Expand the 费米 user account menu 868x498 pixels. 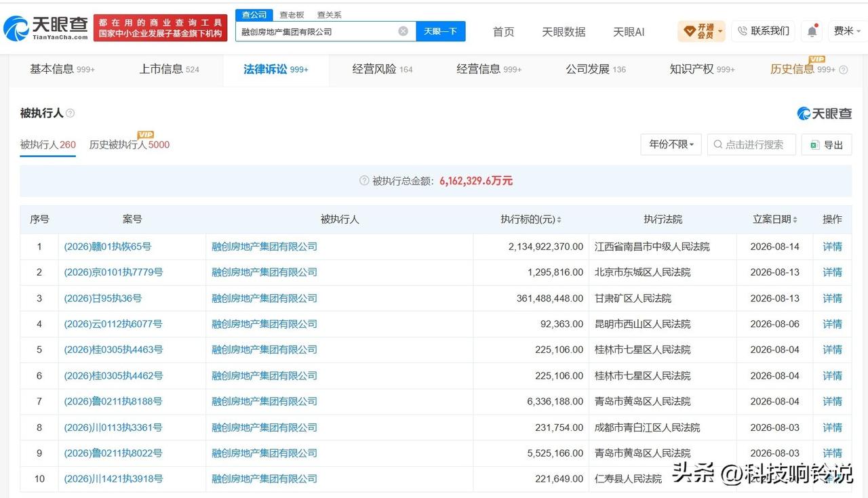[x=847, y=31]
